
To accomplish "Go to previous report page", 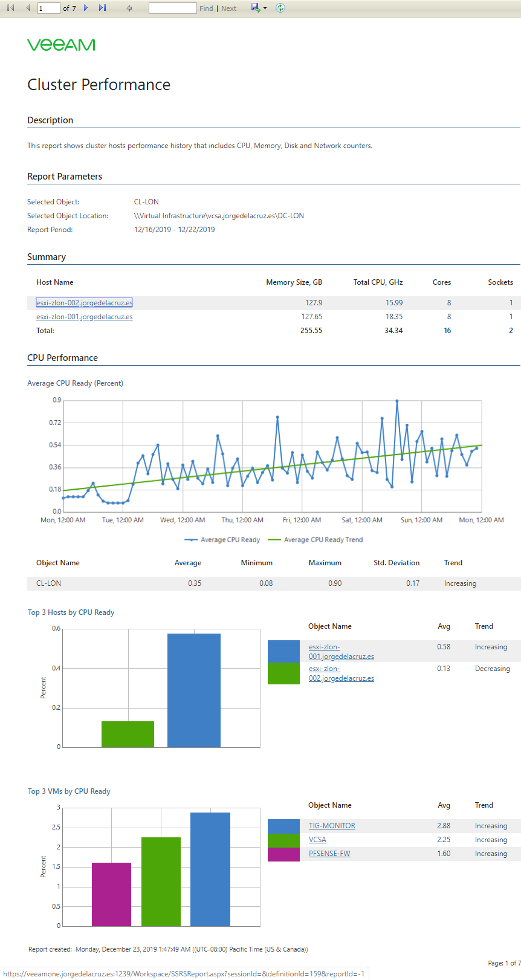I will 28,8.
